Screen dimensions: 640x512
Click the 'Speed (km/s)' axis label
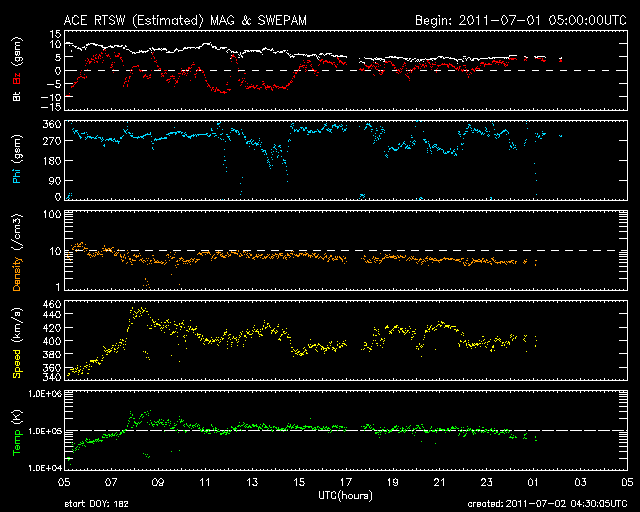point(17,343)
